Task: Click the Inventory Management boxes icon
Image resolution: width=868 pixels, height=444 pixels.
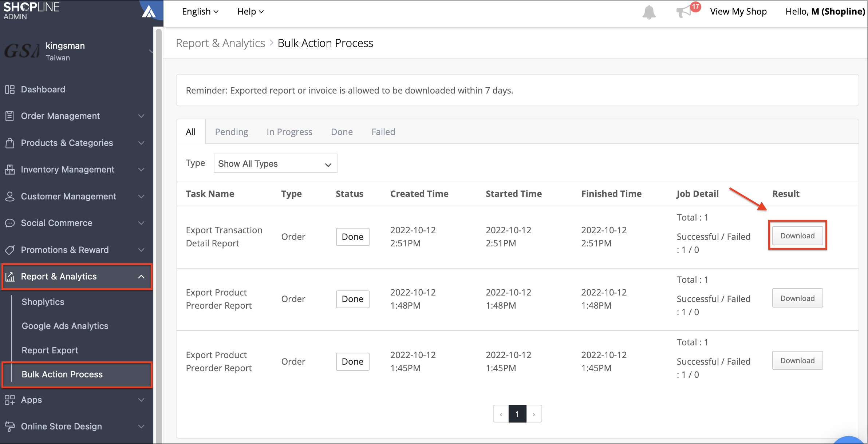Action: point(10,170)
